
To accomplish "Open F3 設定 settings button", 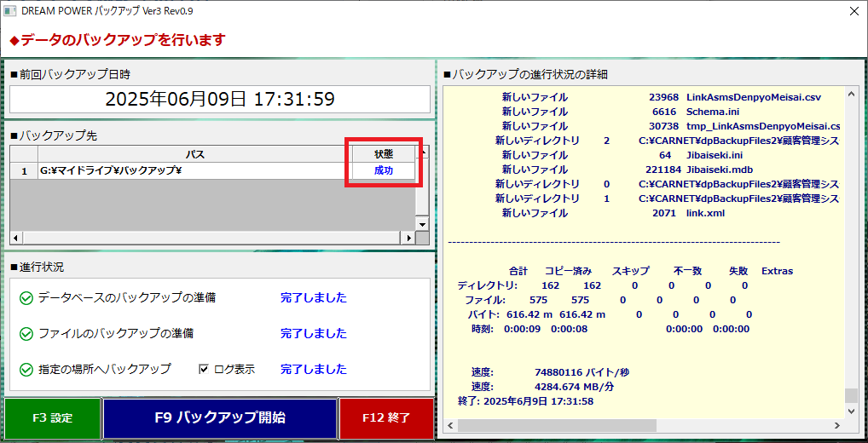I will pyautogui.click(x=53, y=418).
